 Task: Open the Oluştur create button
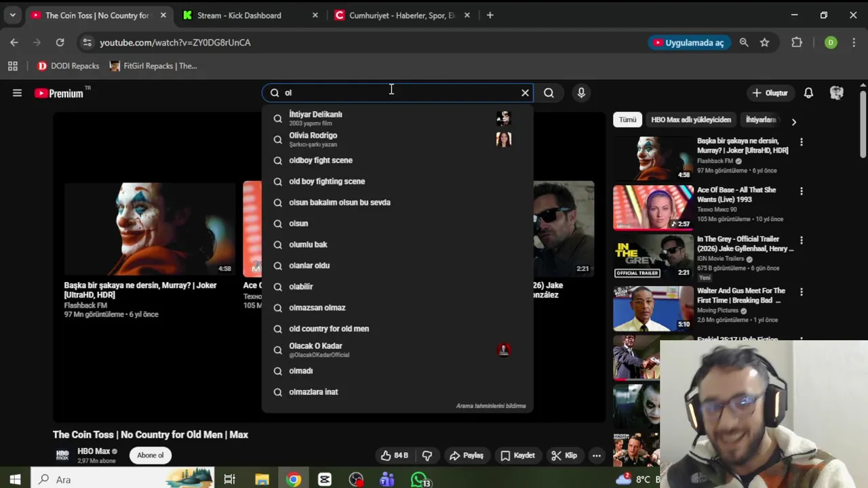pyautogui.click(x=770, y=93)
